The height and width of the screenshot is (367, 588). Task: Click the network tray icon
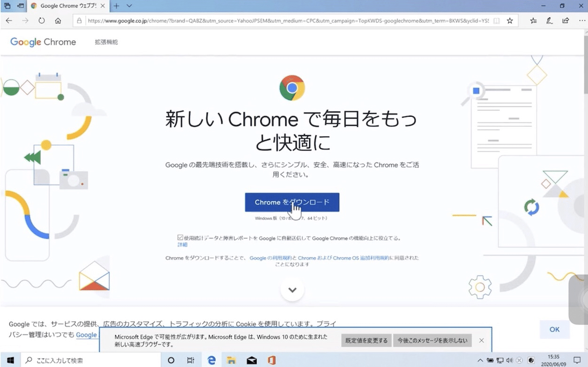click(500, 360)
